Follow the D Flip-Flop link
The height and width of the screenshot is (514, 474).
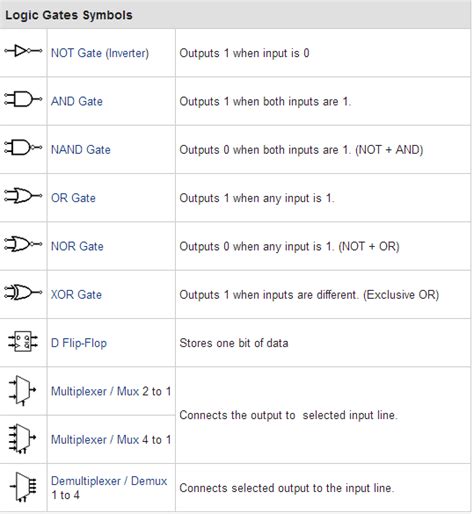point(79,343)
